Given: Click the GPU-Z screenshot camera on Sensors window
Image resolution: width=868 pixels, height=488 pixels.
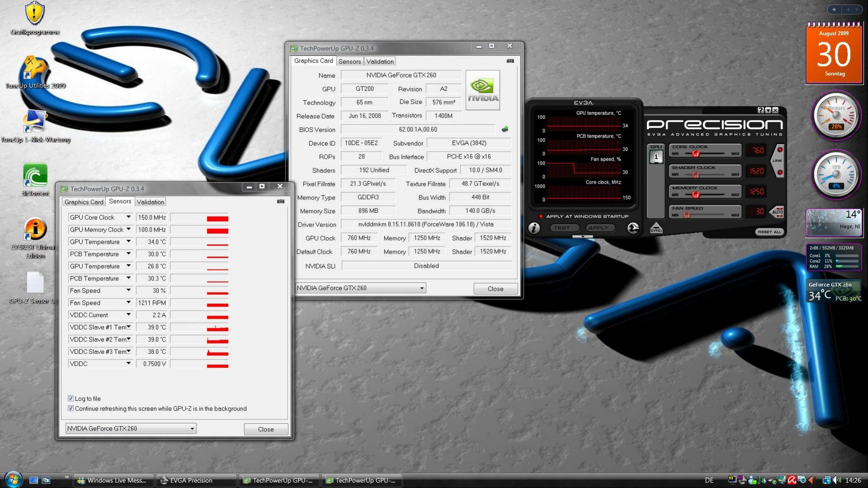Looking at the screenshot, I should point(280,201).
